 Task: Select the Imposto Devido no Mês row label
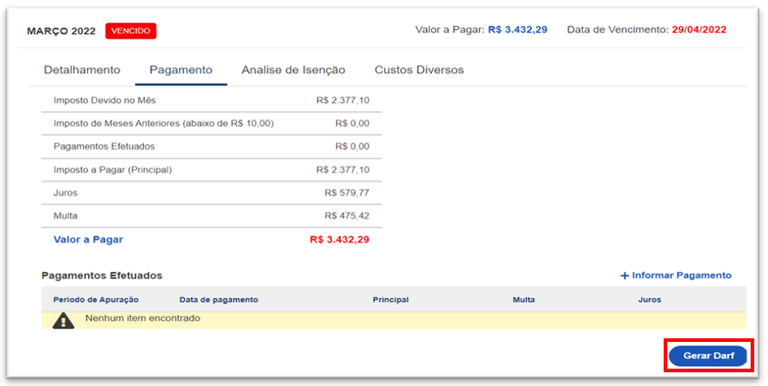pos(104,100)
